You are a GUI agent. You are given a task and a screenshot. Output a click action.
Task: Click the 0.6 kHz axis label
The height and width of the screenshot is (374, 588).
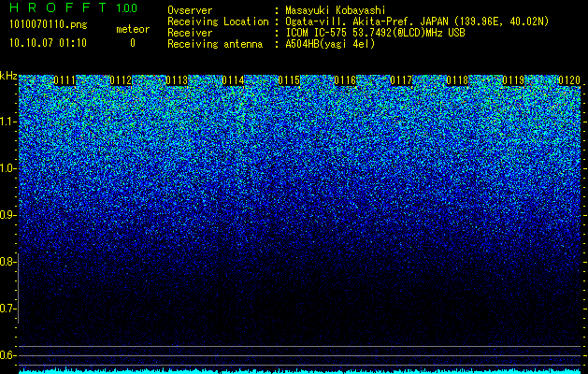pos(7,355)
